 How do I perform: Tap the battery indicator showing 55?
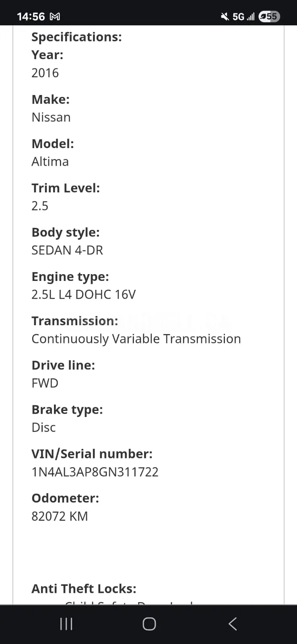pos(268,17)
